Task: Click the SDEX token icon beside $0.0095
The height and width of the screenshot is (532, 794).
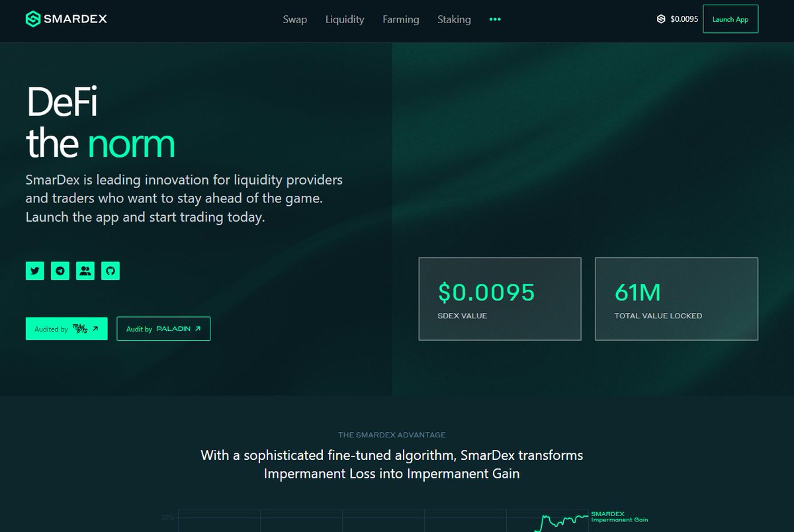Action: [x=660, y=19]
